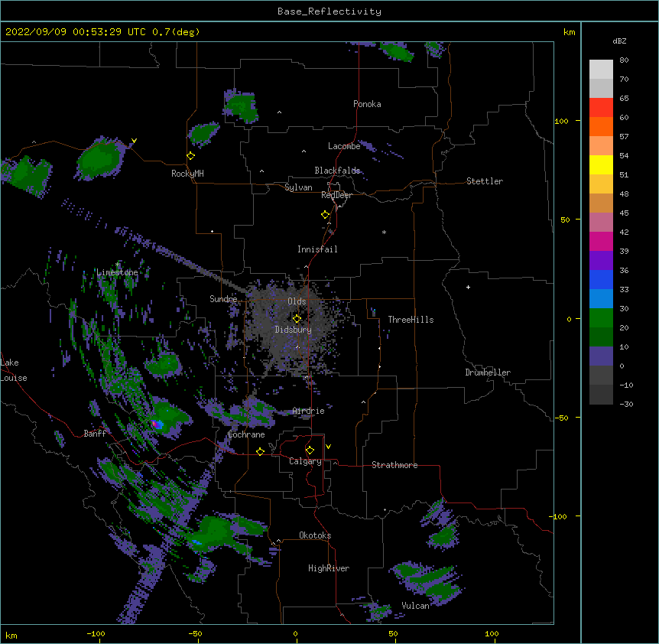
Task: Select the Limestone label
Action: coord(117,272)
